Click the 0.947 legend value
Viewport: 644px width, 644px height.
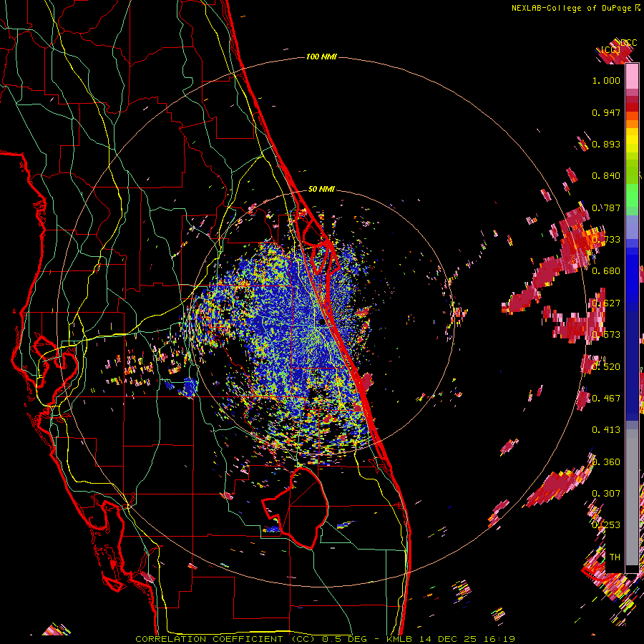(x=606, y=112)
